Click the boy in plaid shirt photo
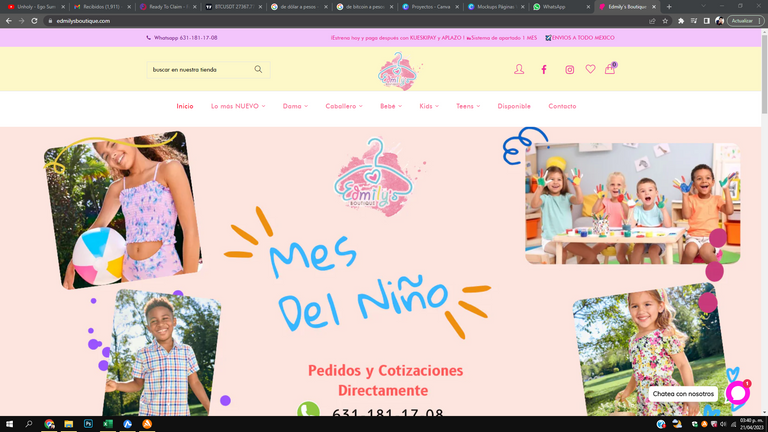Viewport: 768px width, 432px height. point(162,354)
